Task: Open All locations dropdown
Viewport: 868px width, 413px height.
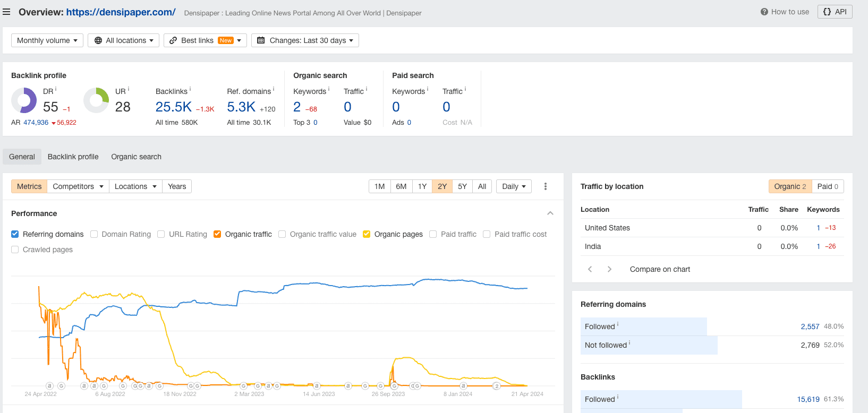Action: [x=124, y=40]
